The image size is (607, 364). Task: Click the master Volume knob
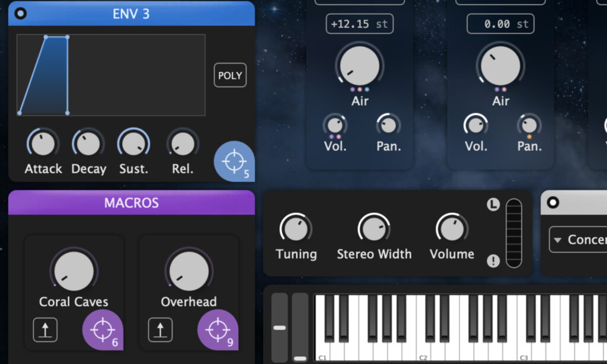452,229
